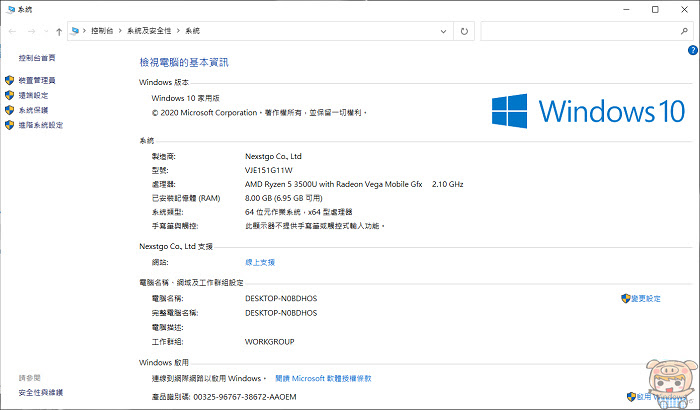
Task: Select model text VJE151G11W
Action: click(269, 170)
